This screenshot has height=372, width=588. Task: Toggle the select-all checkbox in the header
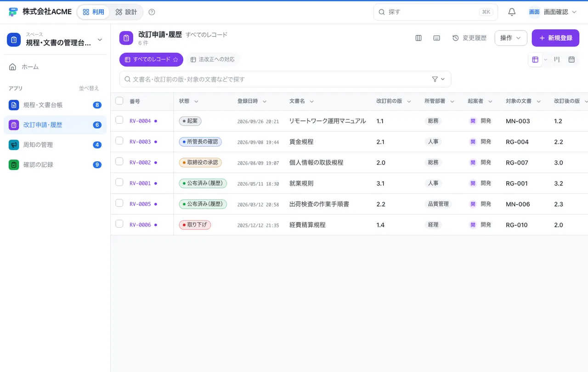(119, 101)
